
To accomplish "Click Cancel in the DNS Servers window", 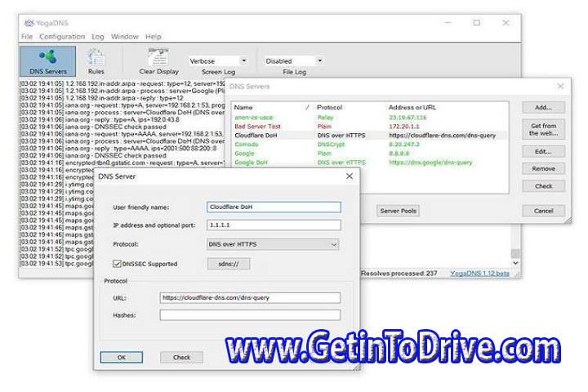I will (x=543, y=211).
